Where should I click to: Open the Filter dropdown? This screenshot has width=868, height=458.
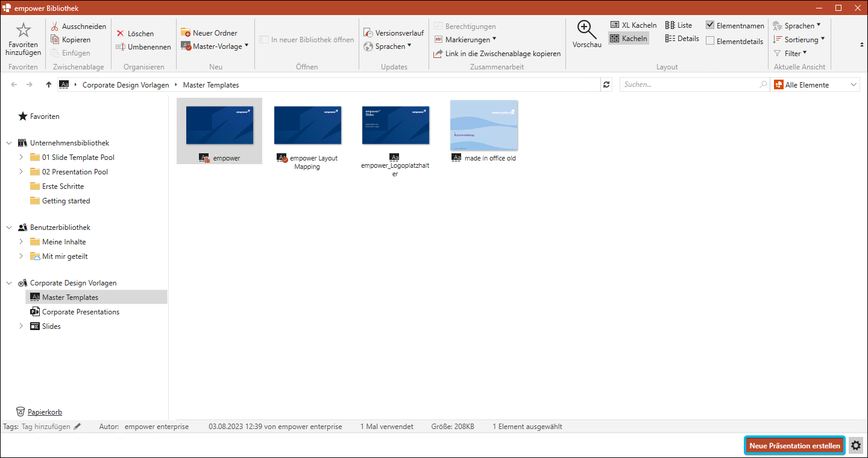790,54
